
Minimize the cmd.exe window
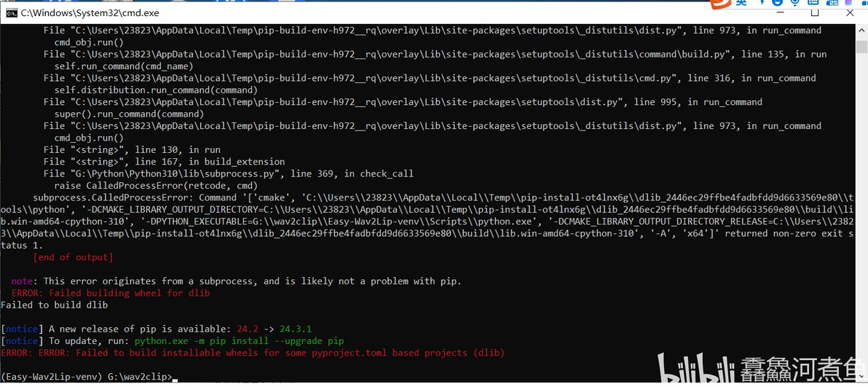(x=779, y=13)
